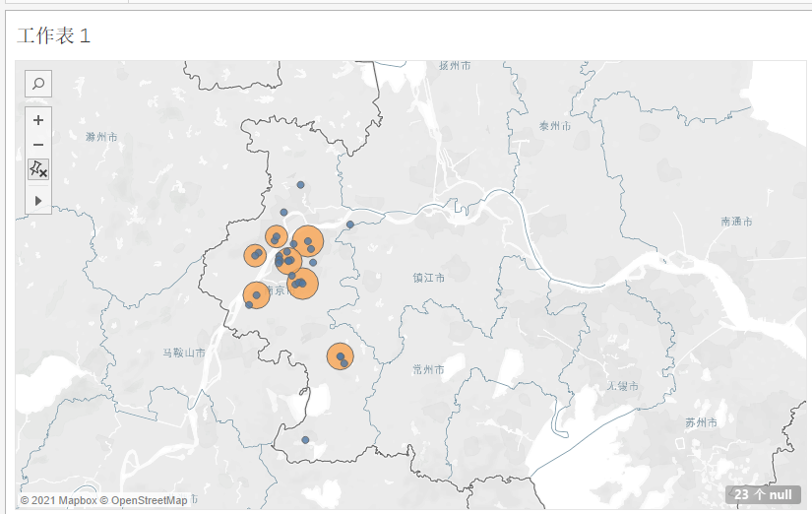Select the 南通市 map label
Viewport: 812px width, 514px height.
[736, 222]
